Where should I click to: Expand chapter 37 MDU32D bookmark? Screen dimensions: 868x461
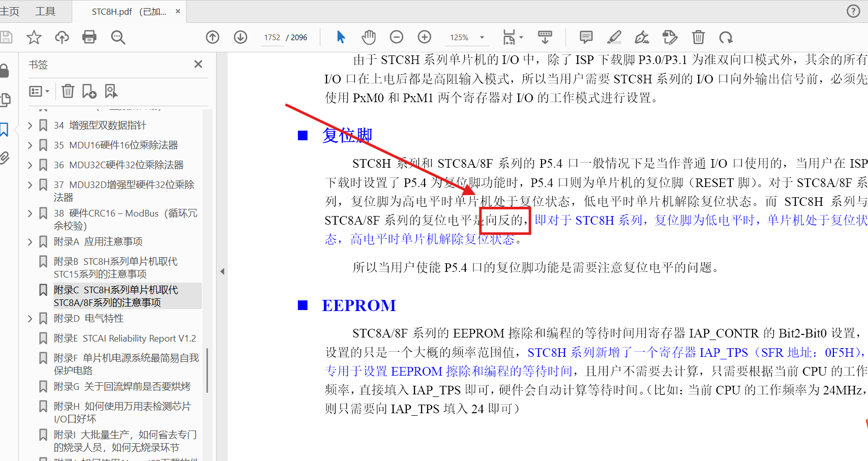coord(30,185)
